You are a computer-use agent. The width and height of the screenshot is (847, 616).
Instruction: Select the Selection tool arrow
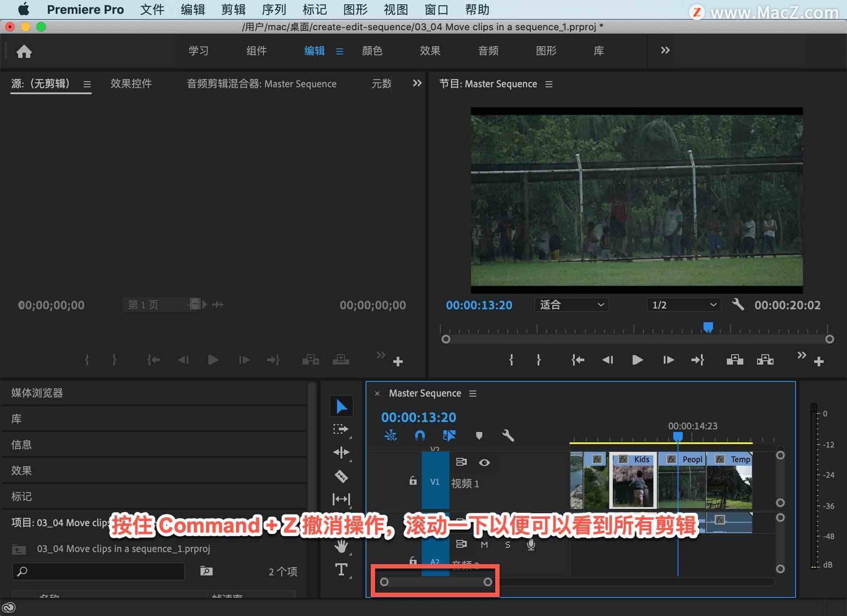[341, 406]
